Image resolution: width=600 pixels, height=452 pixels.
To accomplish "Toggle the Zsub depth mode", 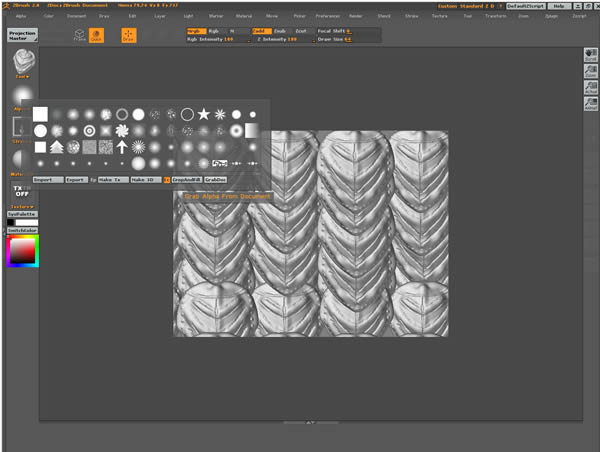I will (x=280, y=31).
